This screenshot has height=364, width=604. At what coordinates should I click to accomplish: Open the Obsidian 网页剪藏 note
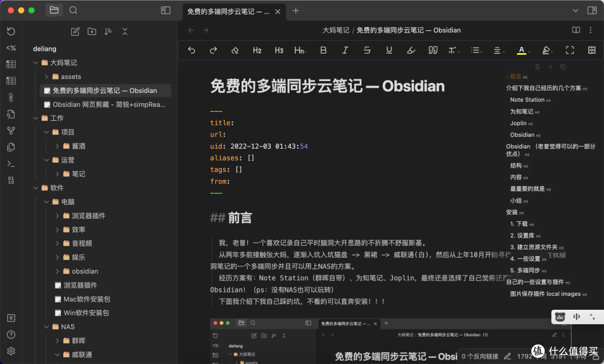point(106,105)
